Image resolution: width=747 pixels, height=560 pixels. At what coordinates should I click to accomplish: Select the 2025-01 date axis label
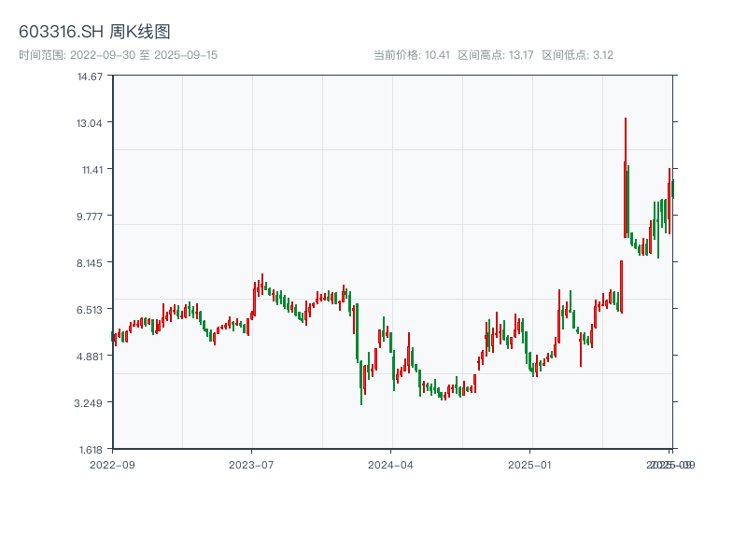coord(531,464)
